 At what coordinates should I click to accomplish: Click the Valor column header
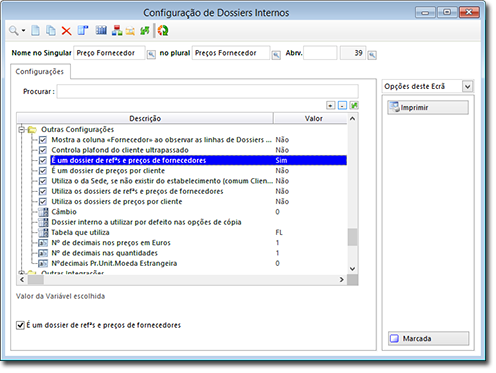(314, 118)
